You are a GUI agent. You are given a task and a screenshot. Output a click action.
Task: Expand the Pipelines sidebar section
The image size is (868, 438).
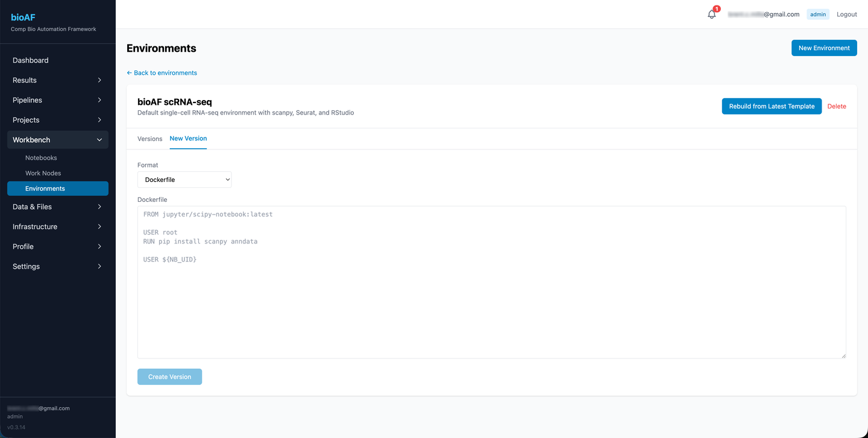click(58, 100)
